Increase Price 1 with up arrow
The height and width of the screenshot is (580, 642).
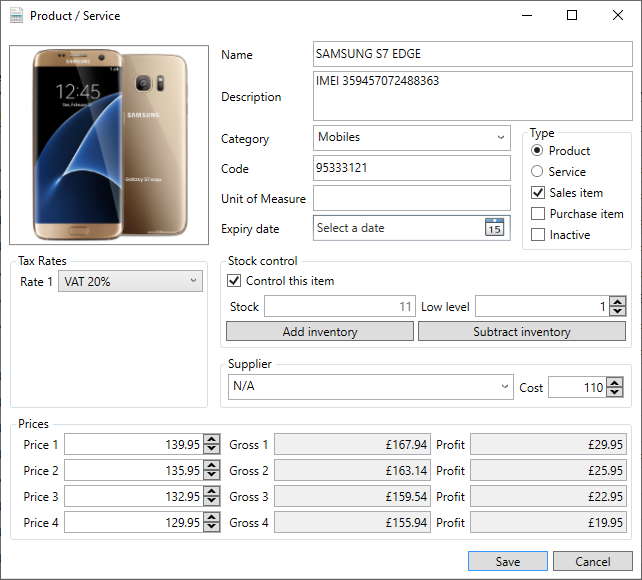click(211, 440)
